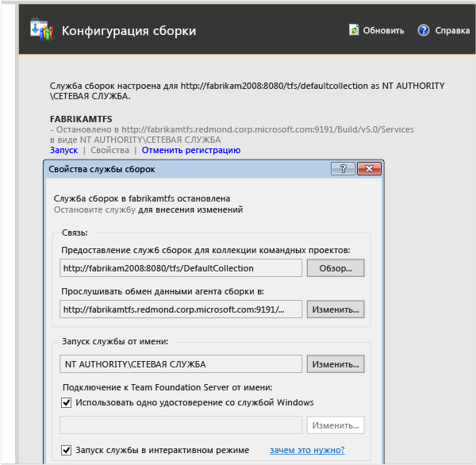Click the NT AUTHORITY\СЕТЕВАЯ СЛУЖБА field
The height and width of the screenshot is (465, 476).
pyautogui.click(x=181, y=364)
